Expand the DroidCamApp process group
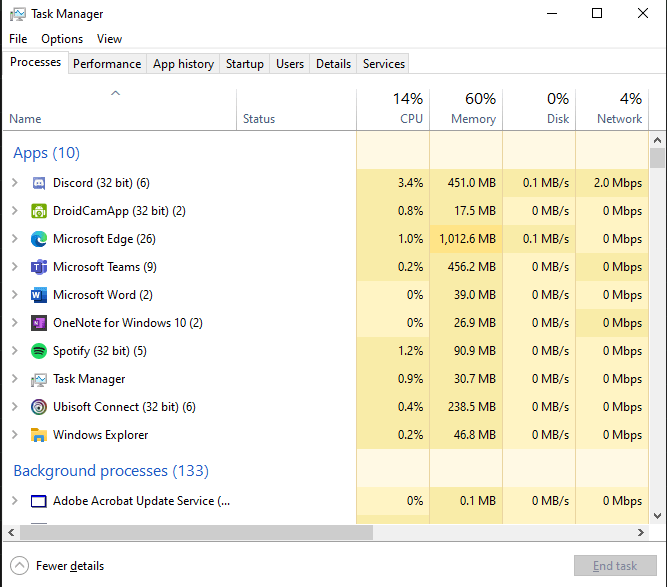 click(x=15, y=211)
